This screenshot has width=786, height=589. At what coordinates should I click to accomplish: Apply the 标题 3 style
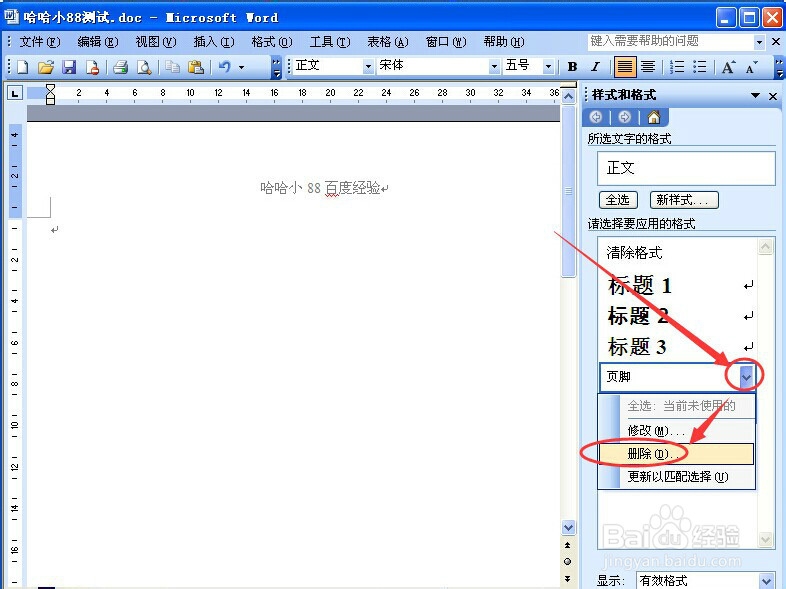pos(678,347)
